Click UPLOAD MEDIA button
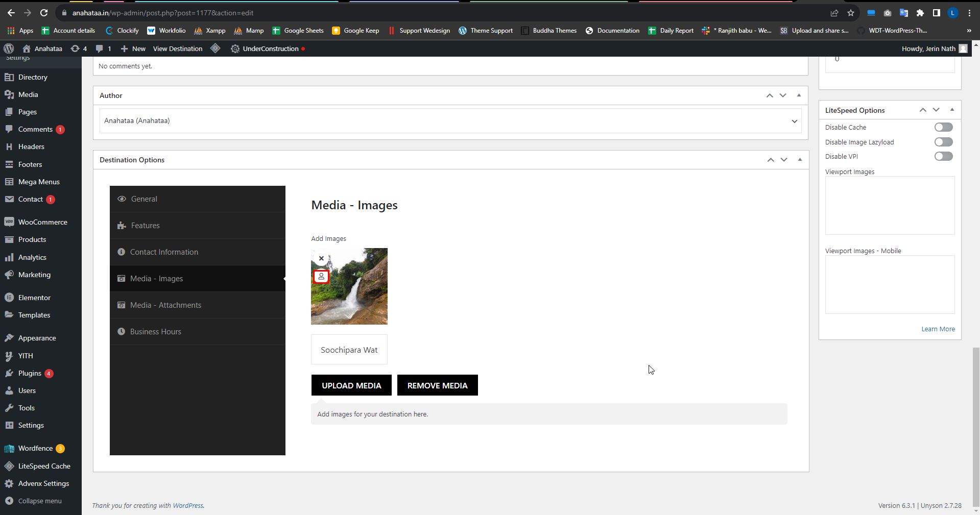980x515 pixels. (351, 385)
